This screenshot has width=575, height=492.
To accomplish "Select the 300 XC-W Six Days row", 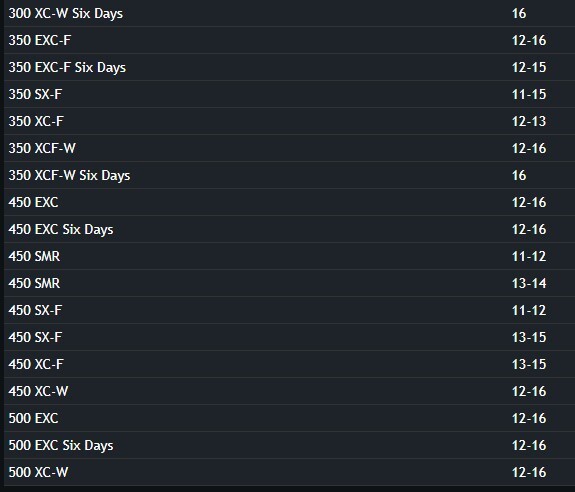I will coord(289,13).
